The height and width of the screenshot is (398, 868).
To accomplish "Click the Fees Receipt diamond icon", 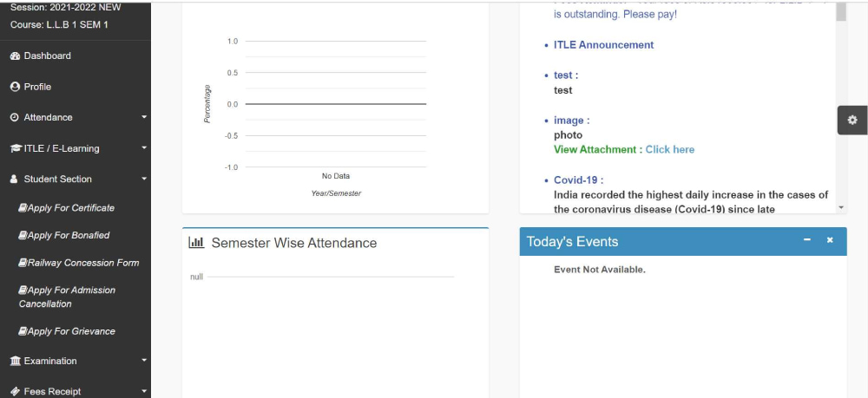I will point(15,392).
